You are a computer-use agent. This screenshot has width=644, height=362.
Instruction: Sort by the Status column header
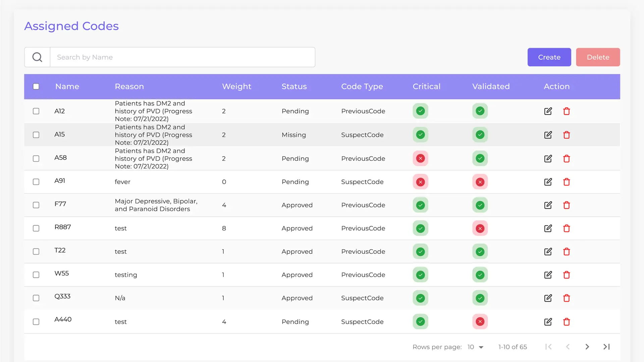pos(294,86)
